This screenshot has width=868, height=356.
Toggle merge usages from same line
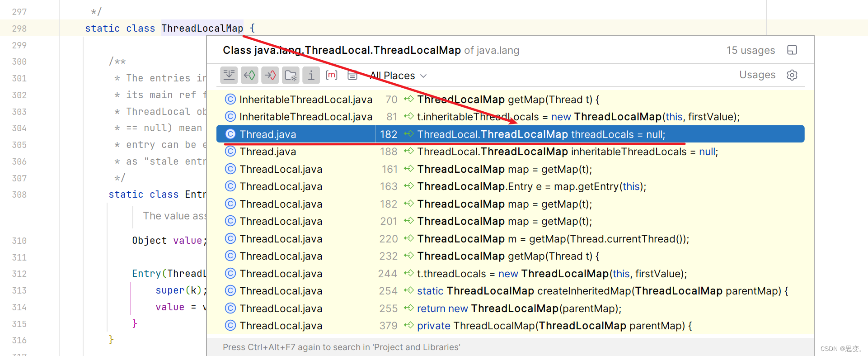[x=229, y=75]
